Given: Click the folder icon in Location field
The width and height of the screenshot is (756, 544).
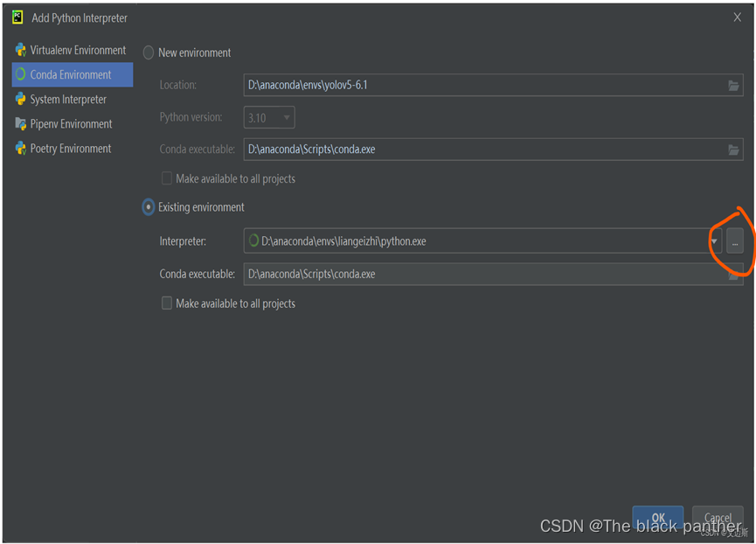Looking at the screenshot, I should [733, 86].
